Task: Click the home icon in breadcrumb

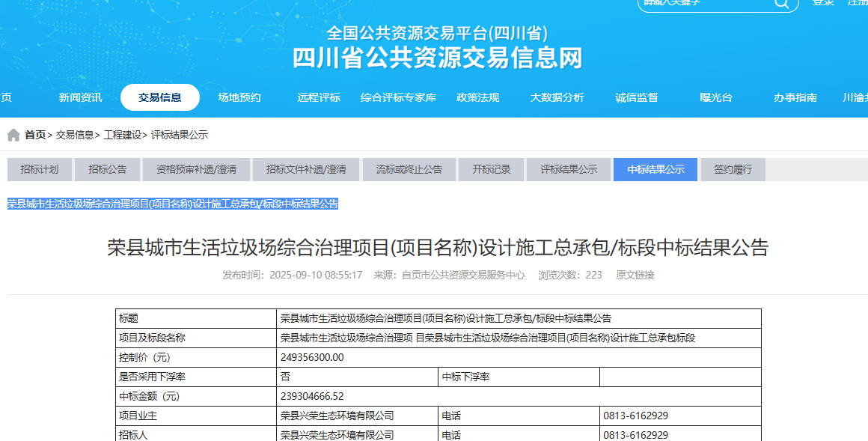Action: [13, 136]
